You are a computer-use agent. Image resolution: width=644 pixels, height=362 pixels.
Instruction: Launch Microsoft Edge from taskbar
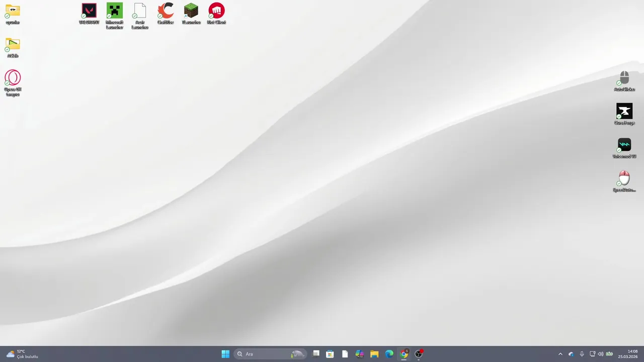coord(389,354)
